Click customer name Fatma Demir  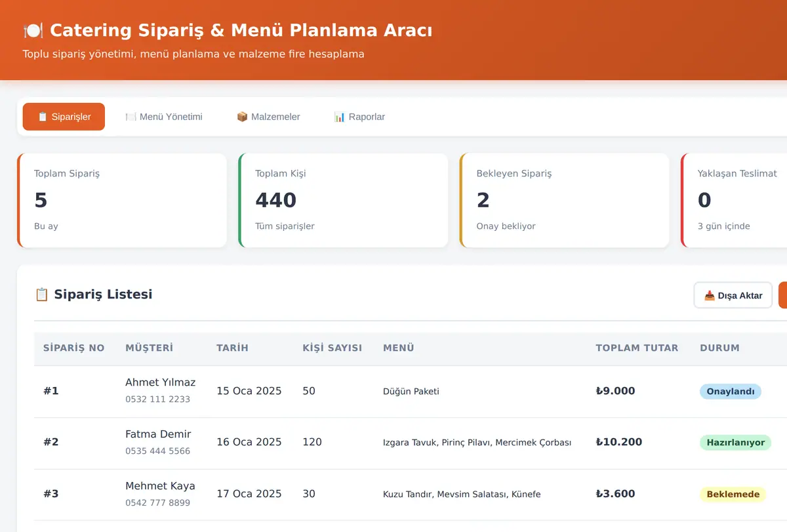point(158,434)
